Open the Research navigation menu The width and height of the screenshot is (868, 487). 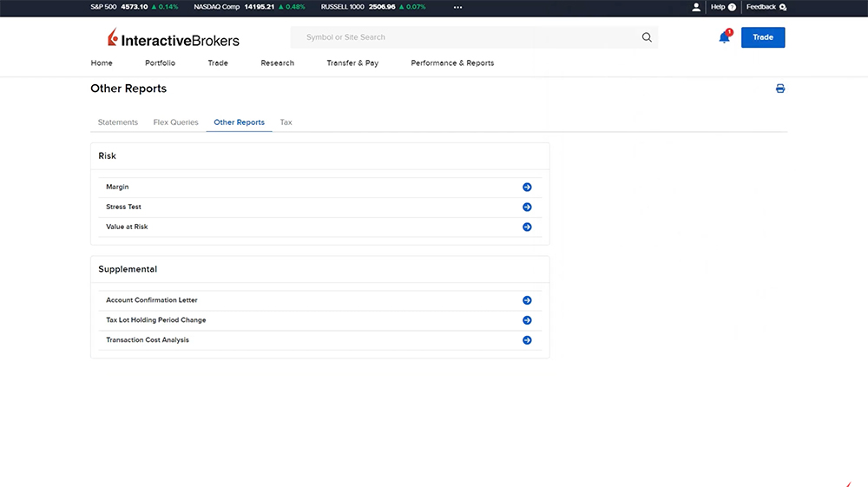pyautogui.click(x=277, y=63)
